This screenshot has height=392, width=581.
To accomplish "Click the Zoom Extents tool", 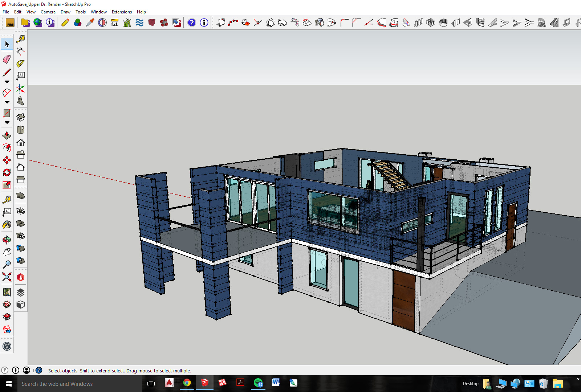I will click(x=7, y=277).
